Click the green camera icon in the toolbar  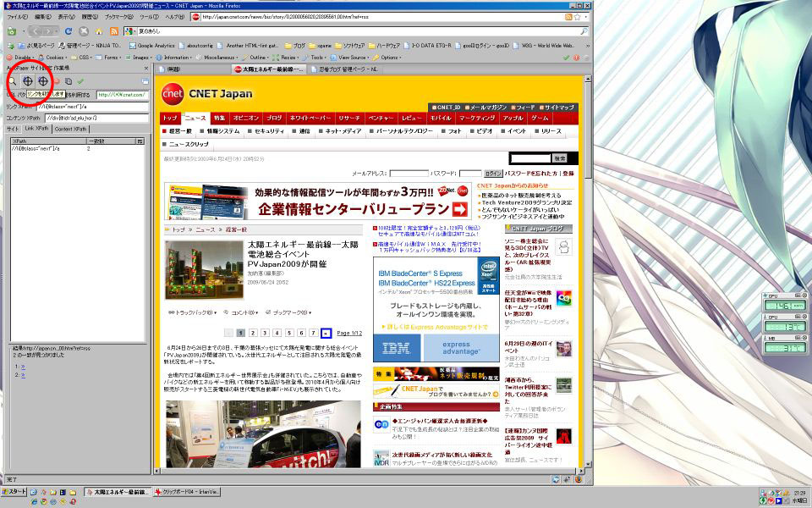tap(12, 31)
